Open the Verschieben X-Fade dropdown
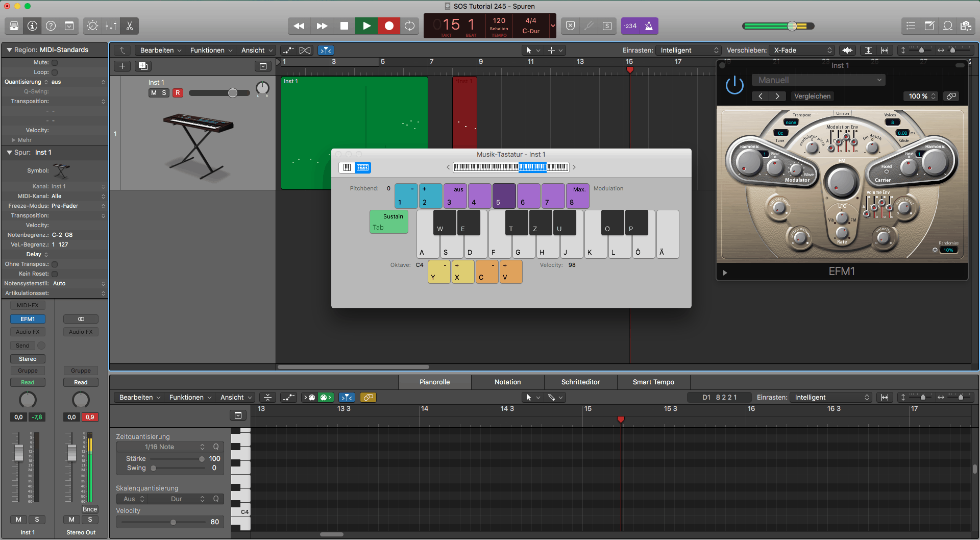The width and height of the screenshot is (980, 540). point(803,50)
